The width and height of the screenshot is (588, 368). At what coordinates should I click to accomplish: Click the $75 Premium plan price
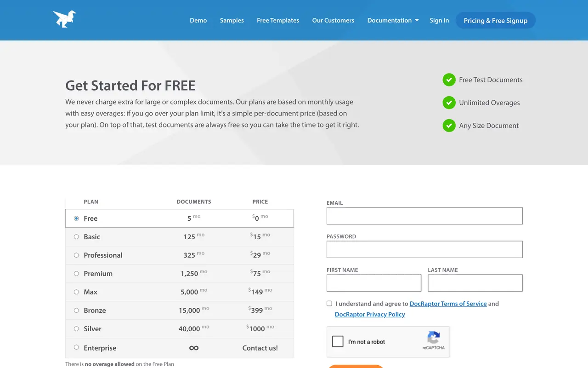[x=260, y=273]
